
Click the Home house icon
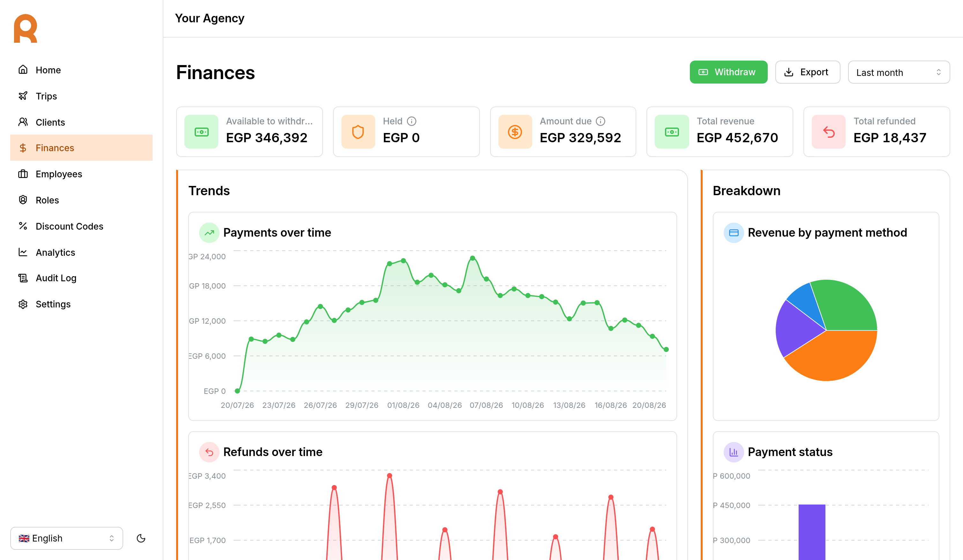(23, 70)
